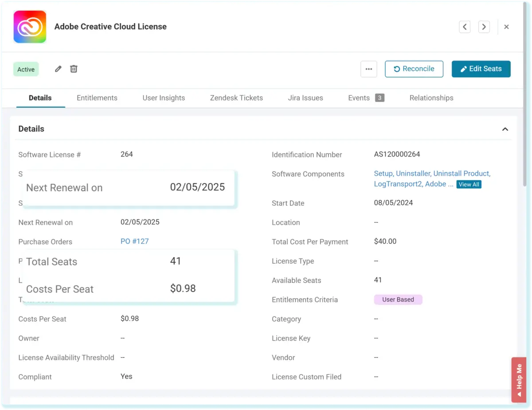Click the Edit Seats button
Image resolution: width=532 pixels, height=410 pixels.
(481, 69)
